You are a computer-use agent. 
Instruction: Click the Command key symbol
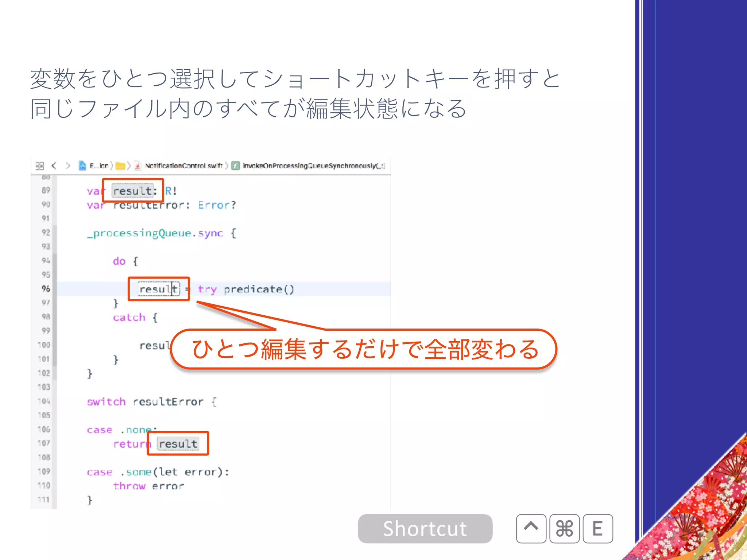pos(564,529)
